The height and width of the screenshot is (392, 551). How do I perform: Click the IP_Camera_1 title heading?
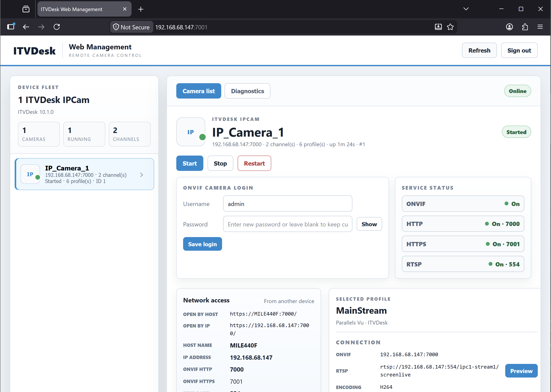(x=248, y=133)
